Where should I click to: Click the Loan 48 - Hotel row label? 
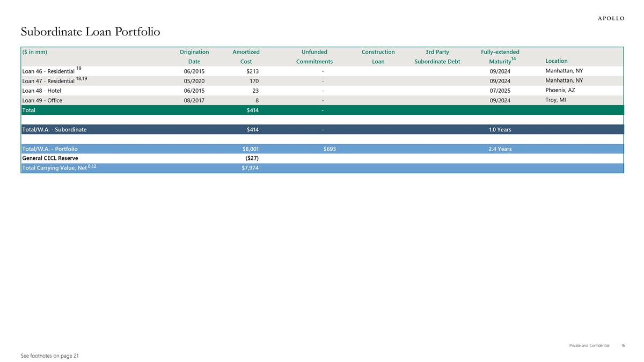tap(41, 91)
